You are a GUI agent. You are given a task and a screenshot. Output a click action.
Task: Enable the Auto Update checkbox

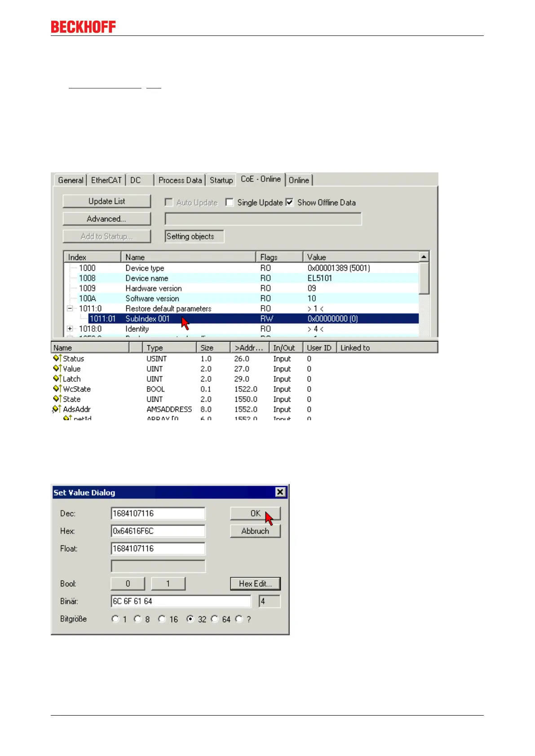(x=169, y=202)
